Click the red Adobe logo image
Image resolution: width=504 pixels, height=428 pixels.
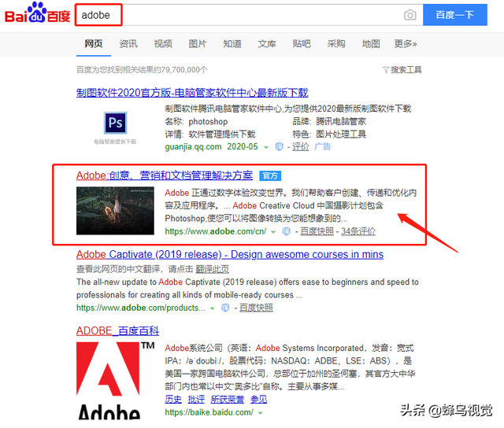pos(115,381)
